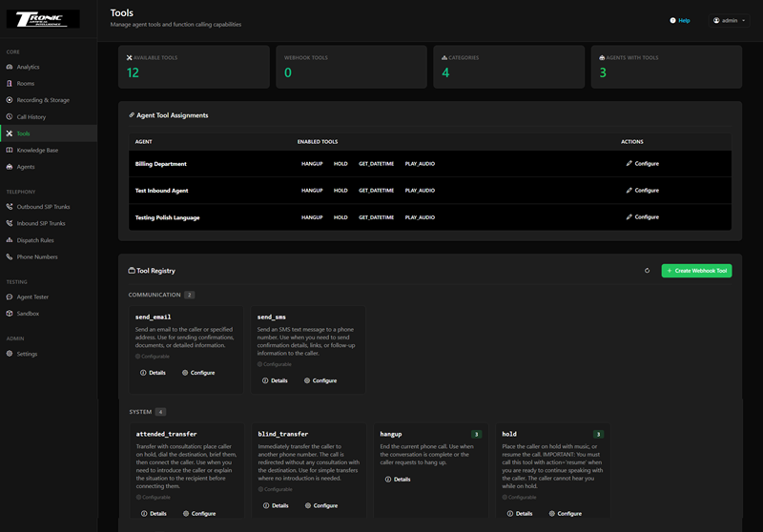763x532 pixels.
Task: Click the Sandbox cube icon
Action: 10,314
